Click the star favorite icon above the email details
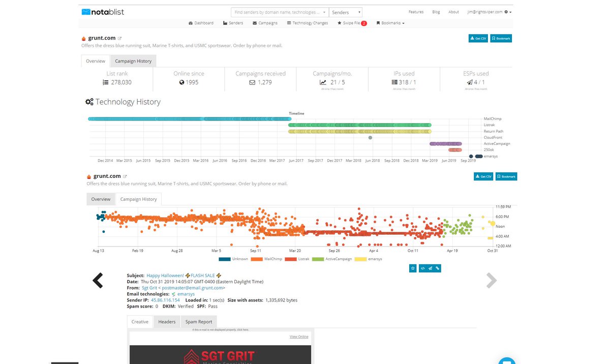610x364 pixels. point(413,267)
